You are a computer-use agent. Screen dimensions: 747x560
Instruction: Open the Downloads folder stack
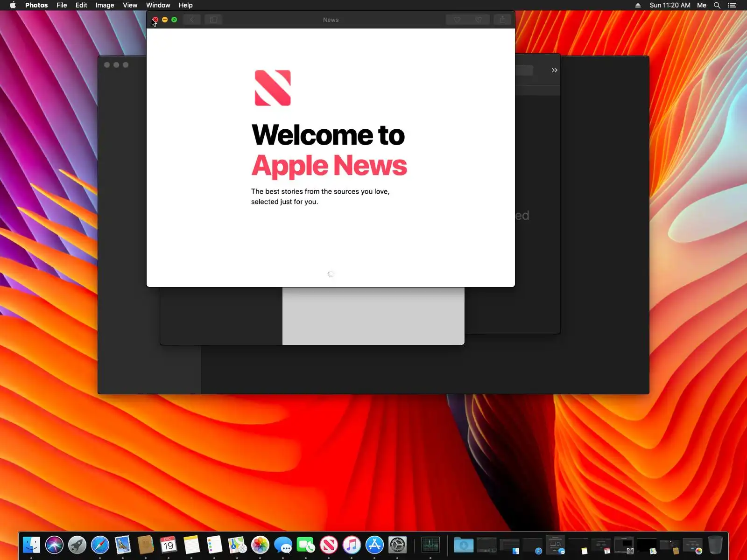[464, 544]
